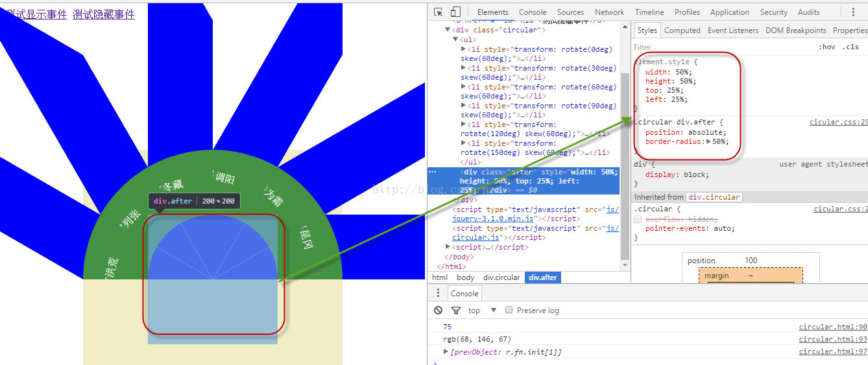The width and height of the screenshot is (868, 365).
Task: Edit the width: 50% style value
Action: [x=684, y=72]
